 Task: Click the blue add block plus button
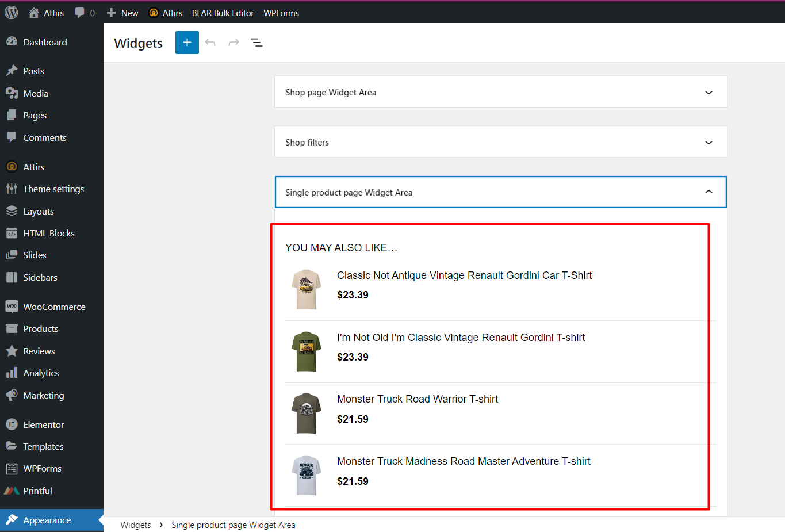[187, 43]
